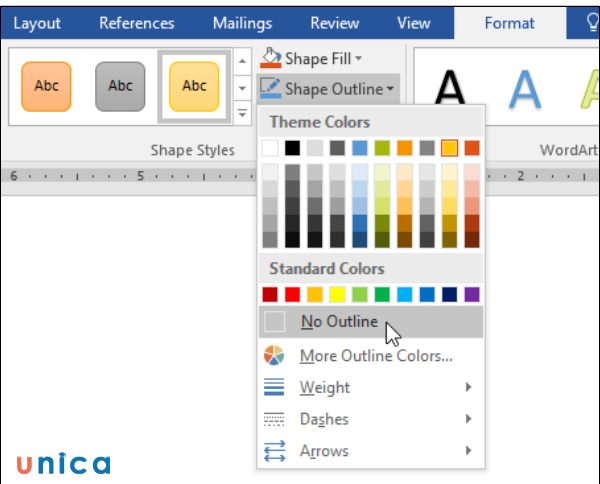Click the Shape Fill paint bucket icon
This screenshot has width=600, height=484.
(x=270, y=59)
